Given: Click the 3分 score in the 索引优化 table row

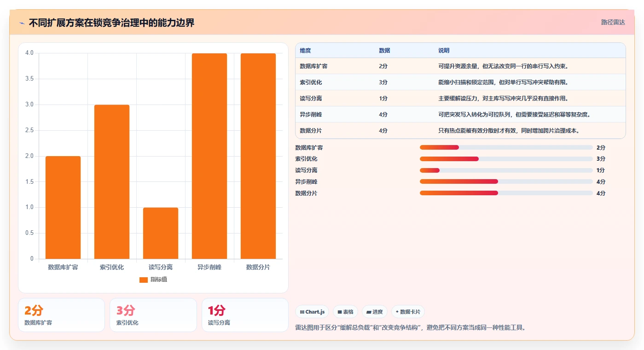Looking at the screenshot, I should [383, 82].
